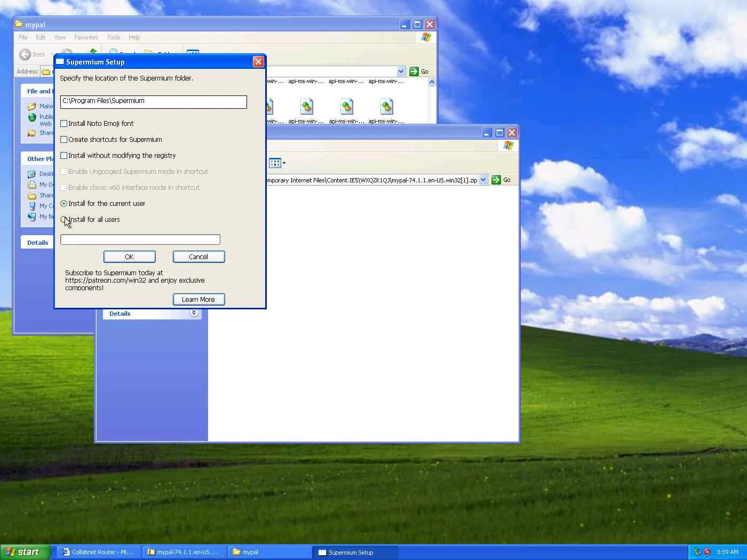
Task: Click the Supermium folder location input field
Action: pyautogui.click(x=154, y=102)
